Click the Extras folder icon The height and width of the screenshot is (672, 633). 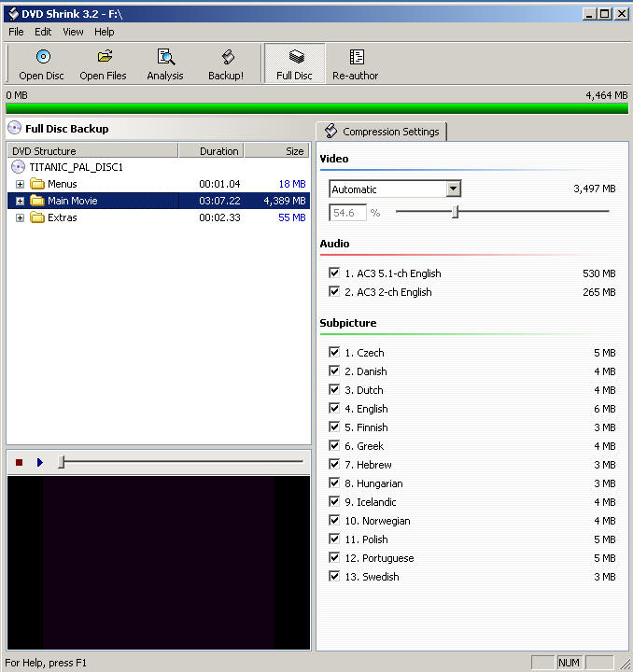pyautogui.click(x=37, y=217)
